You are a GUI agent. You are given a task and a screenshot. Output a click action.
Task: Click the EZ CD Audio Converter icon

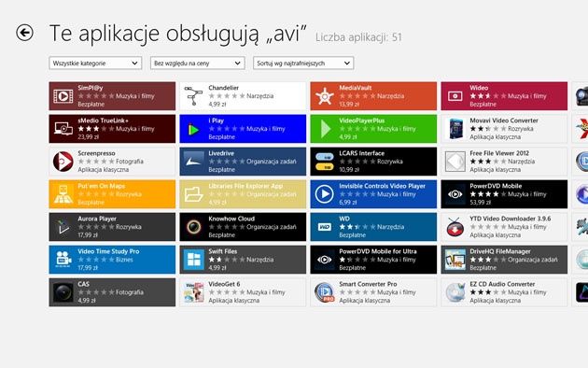point(455,291)
